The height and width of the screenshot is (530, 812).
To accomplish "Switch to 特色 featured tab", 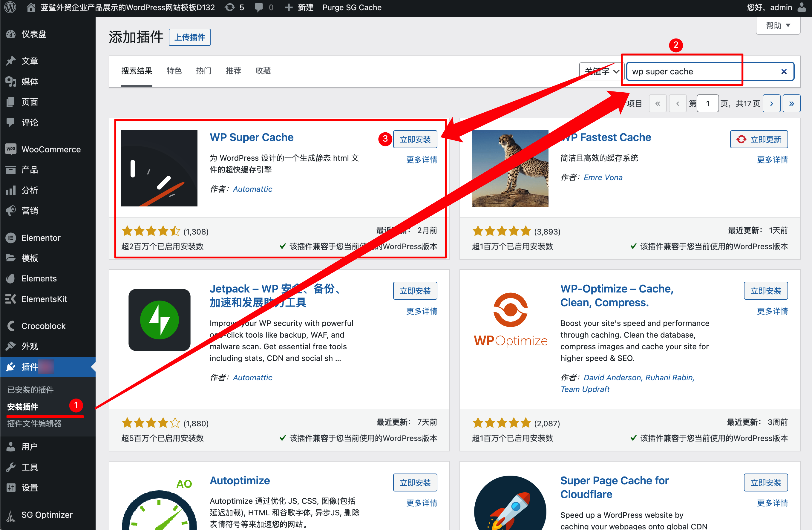I will pyautogui.click(x=174, y=71).
